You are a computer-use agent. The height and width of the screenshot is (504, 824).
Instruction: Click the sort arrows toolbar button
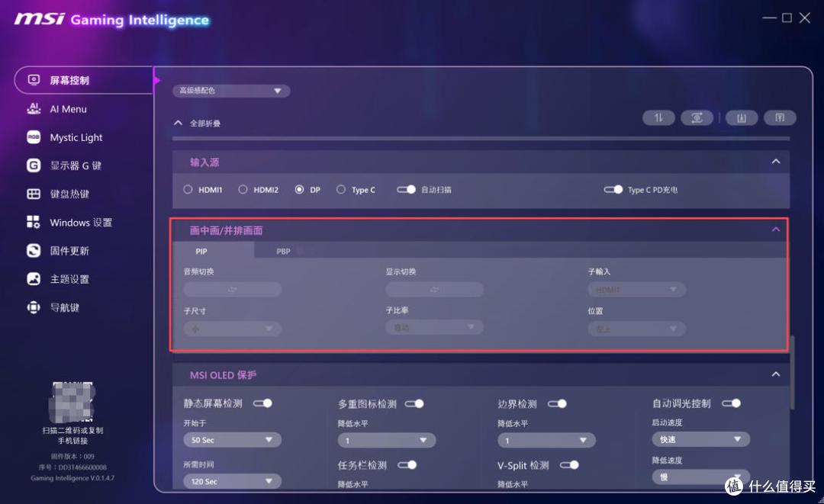658,117
